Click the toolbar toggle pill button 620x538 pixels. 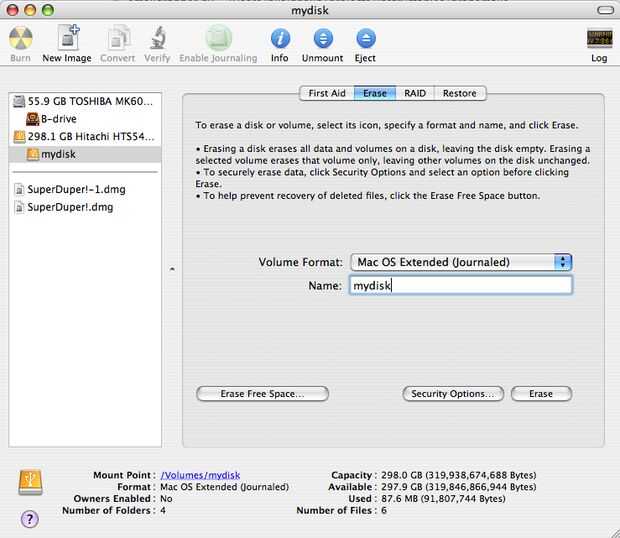coord(605,10)
